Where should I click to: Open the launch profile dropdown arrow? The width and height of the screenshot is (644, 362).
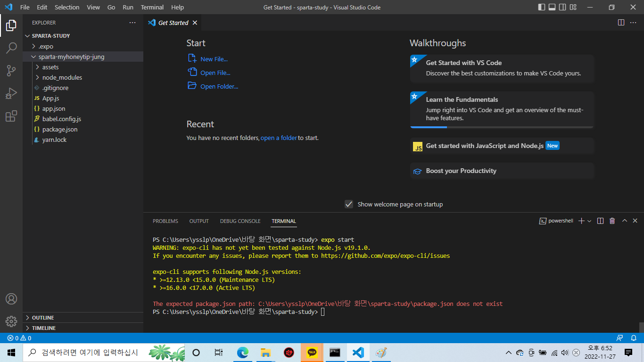[x=589, y=221]
